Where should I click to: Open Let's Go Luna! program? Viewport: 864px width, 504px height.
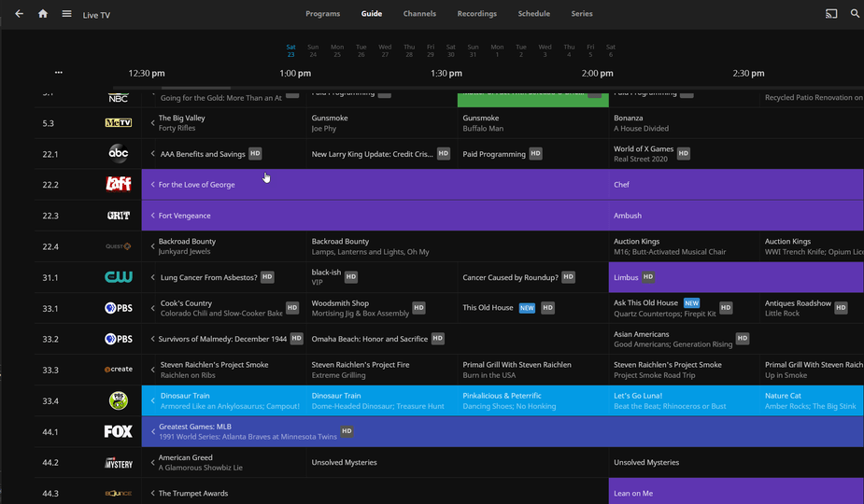[x=684, y=400]
